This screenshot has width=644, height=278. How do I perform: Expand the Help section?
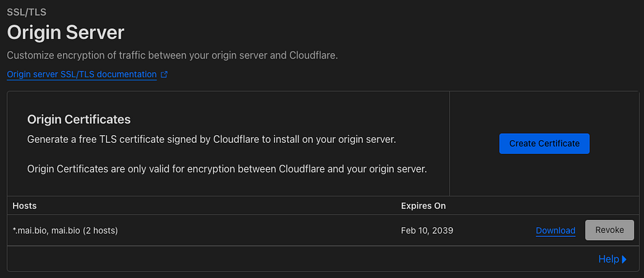609,259
